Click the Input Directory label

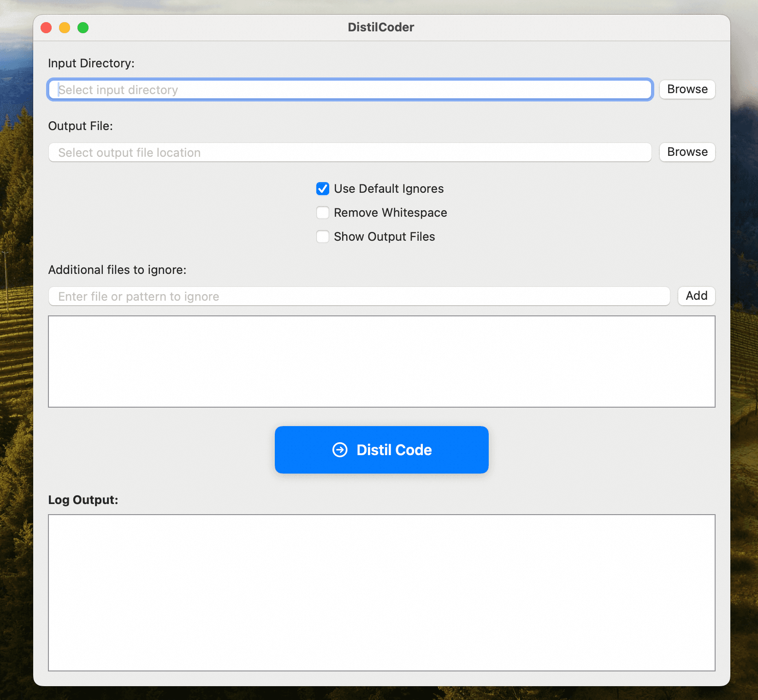click(x=91, y=63)
